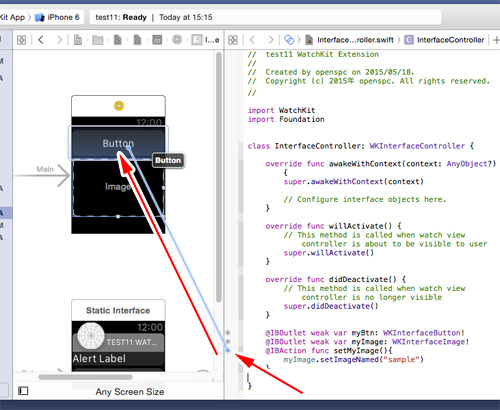Click the storyboard canvas horizontal scrollbar
The image size is (500, 410).
[x=85, y=377]
